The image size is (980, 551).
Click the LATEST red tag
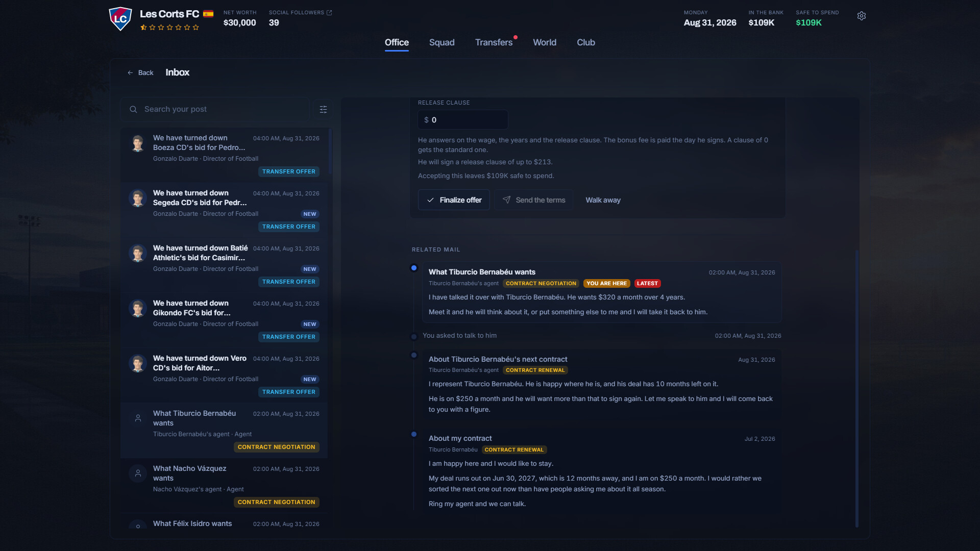pos(647,284)
